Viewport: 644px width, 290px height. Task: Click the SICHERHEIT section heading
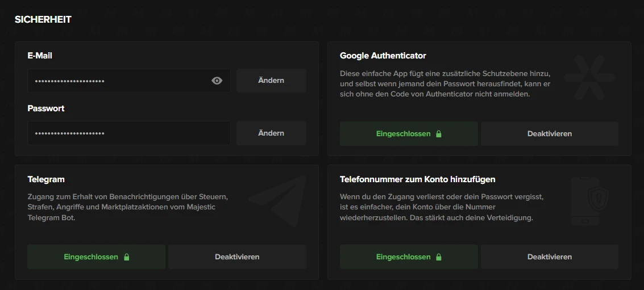(x=43, y=19)
